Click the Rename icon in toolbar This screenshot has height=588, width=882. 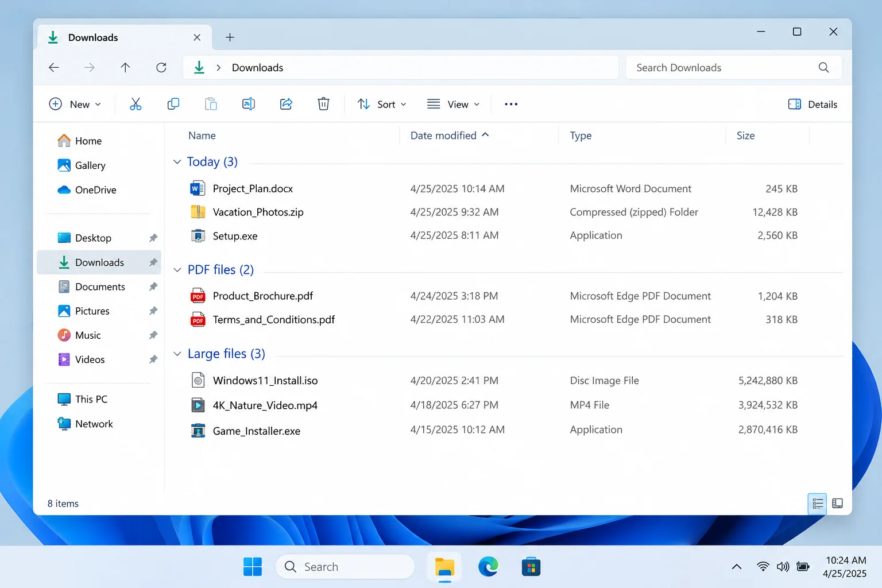click(x=249, y=104)
